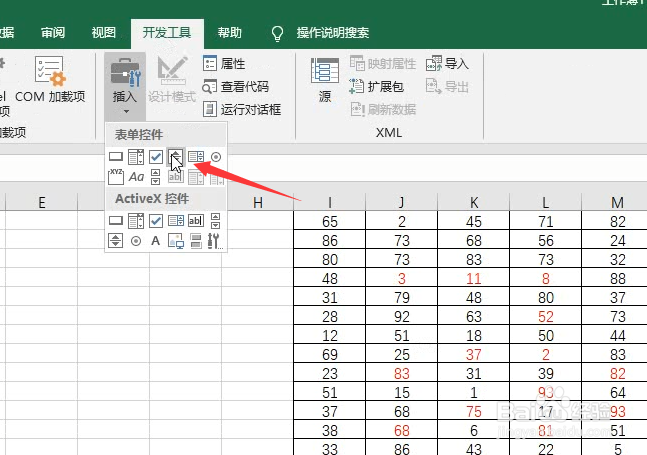Select column H header

coord(257,203)
